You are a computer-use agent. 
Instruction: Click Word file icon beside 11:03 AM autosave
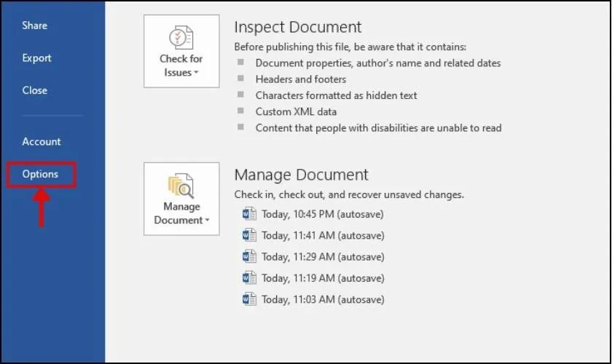(249, 299)
